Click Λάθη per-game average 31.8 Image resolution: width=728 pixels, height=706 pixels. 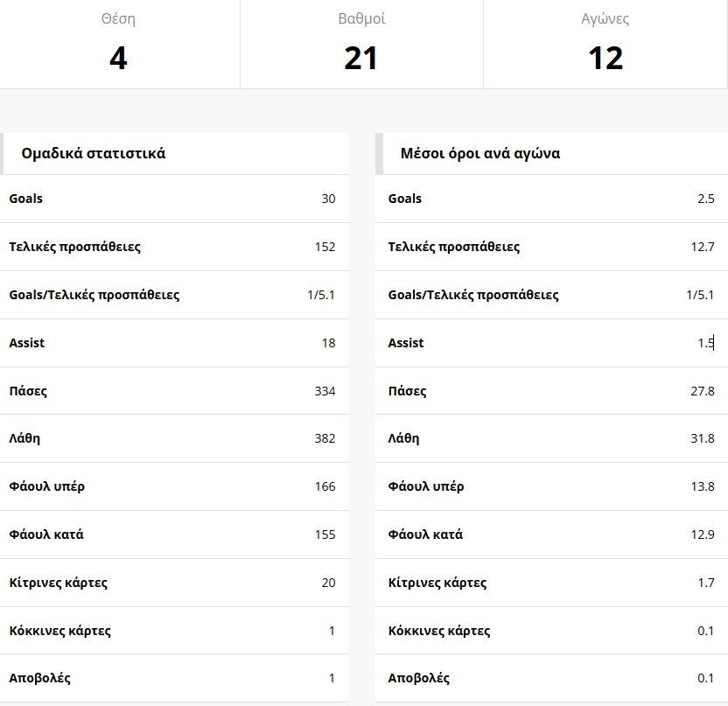tap(703, 438)
